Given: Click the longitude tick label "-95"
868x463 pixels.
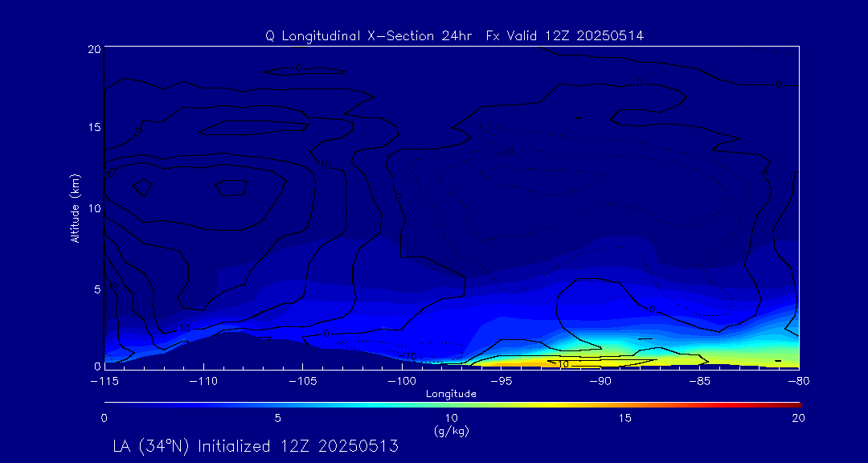Looking at the screenshot, I should (x=501, y=382).
